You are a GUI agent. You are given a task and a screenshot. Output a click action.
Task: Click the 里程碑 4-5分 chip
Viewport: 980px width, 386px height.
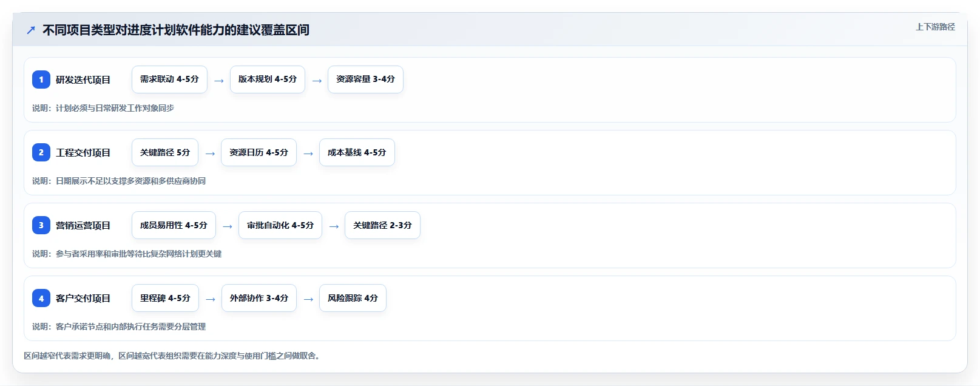[x=165, y=298]
